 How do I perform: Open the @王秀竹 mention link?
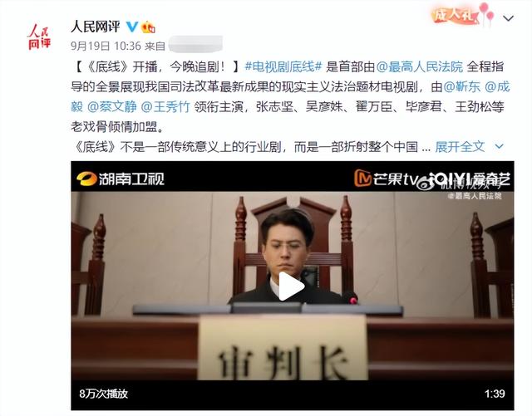165,107
